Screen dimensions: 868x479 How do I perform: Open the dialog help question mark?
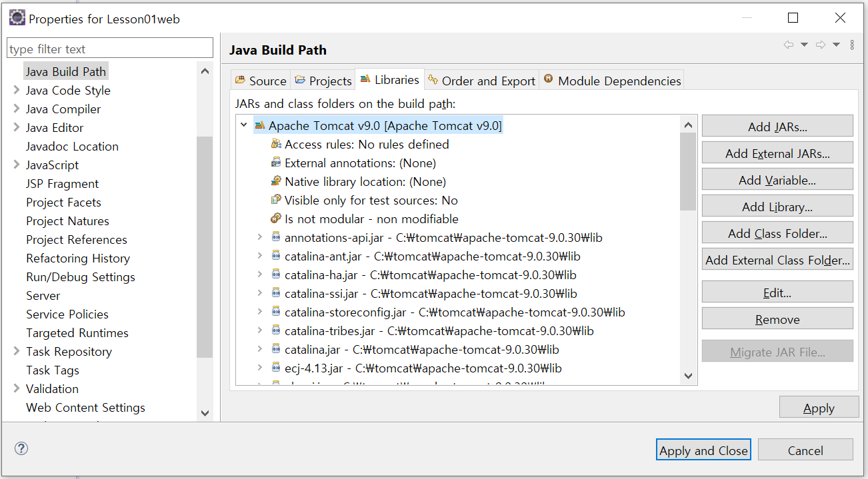(x=21, y=448)
